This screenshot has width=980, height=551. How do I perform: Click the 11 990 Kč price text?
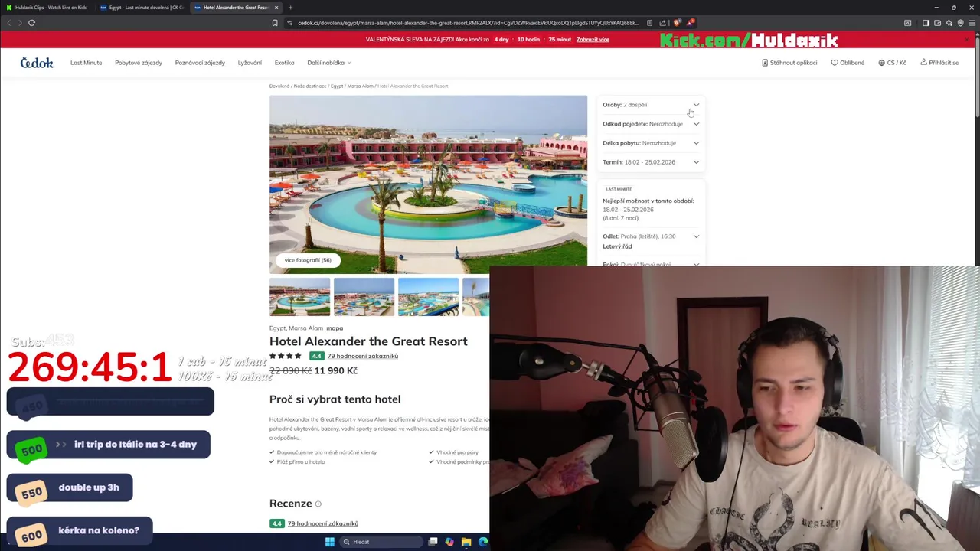(x=336, y=370)
